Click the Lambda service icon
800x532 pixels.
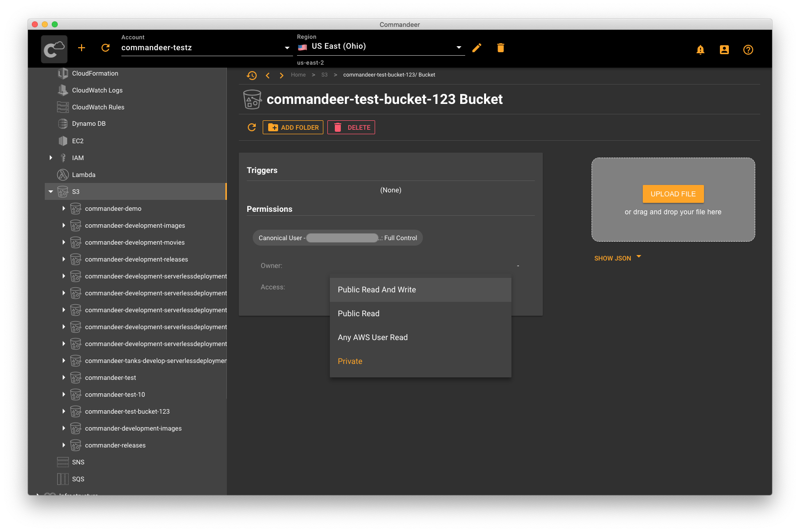click(x=63, y=175)
